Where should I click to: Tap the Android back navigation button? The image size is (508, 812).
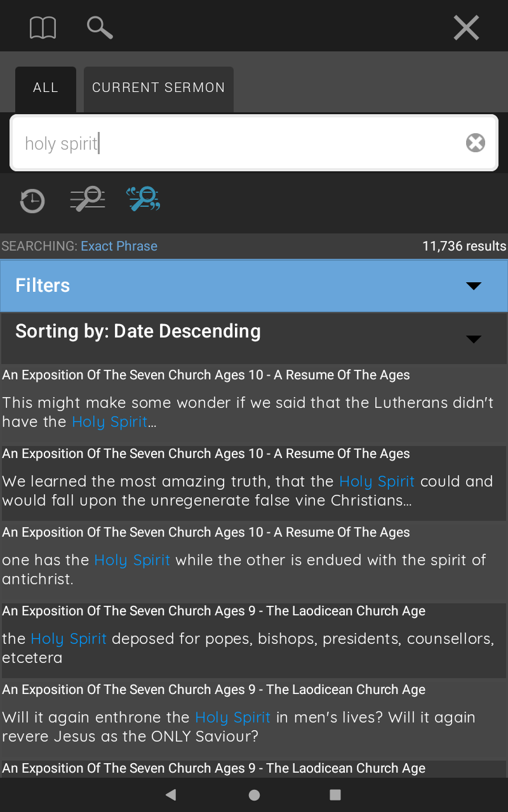coord(170,795)
